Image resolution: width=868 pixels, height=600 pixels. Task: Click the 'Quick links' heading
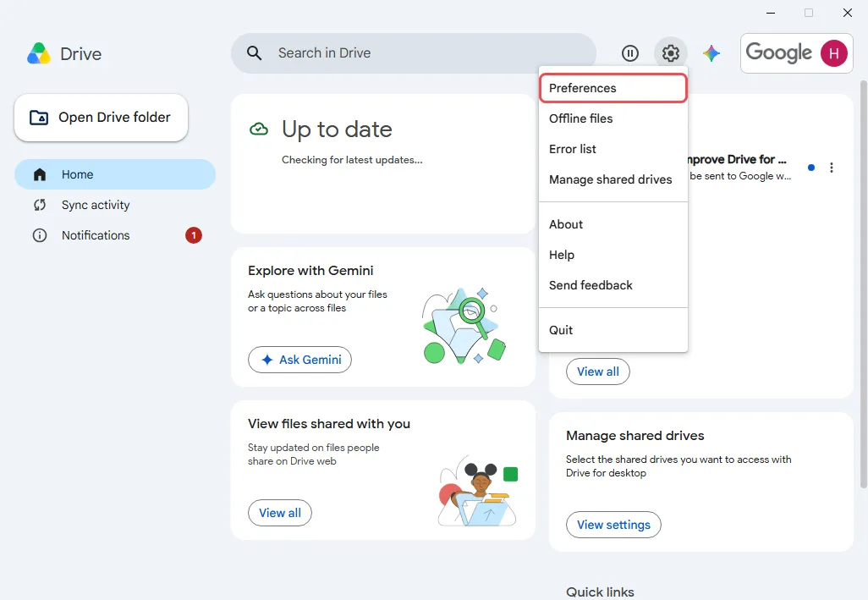pyautogui.click(x=600, y=592)
